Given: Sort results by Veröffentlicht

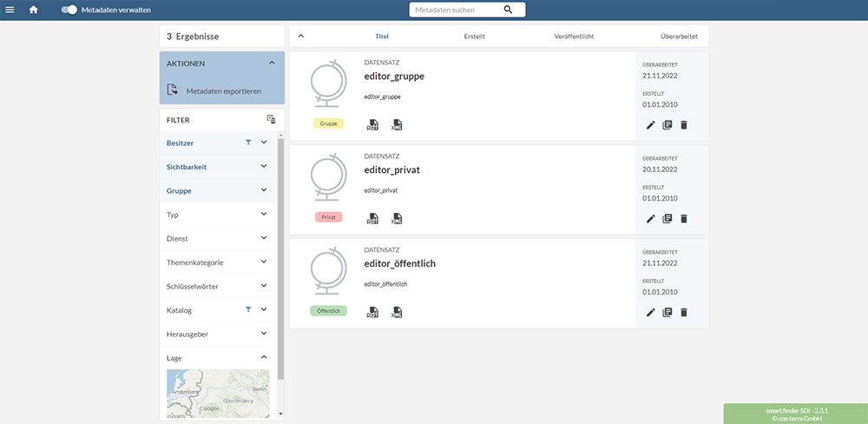Looking at the screenshot, I should [x=574, y=36].
